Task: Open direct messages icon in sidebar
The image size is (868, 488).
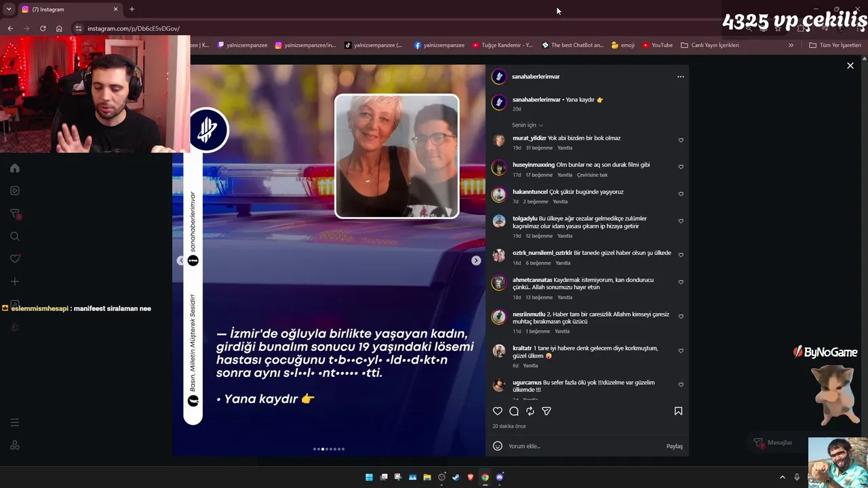Action: (x=15, y=213)
